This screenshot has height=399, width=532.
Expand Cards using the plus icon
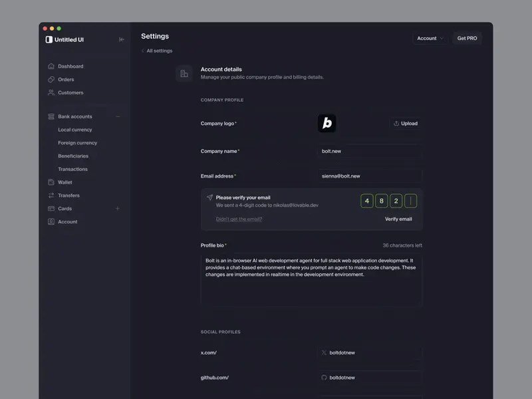(118, 208)
